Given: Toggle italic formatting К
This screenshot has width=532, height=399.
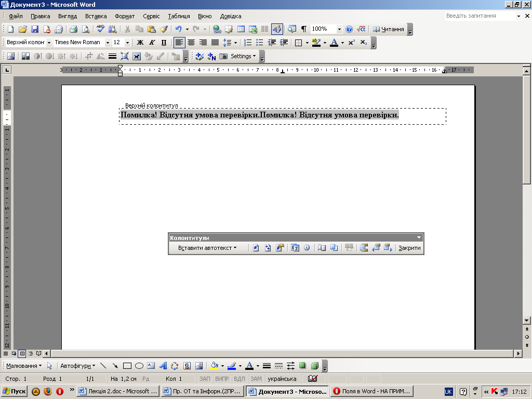Looking at the screenshot, I should (x=152, y=43).
